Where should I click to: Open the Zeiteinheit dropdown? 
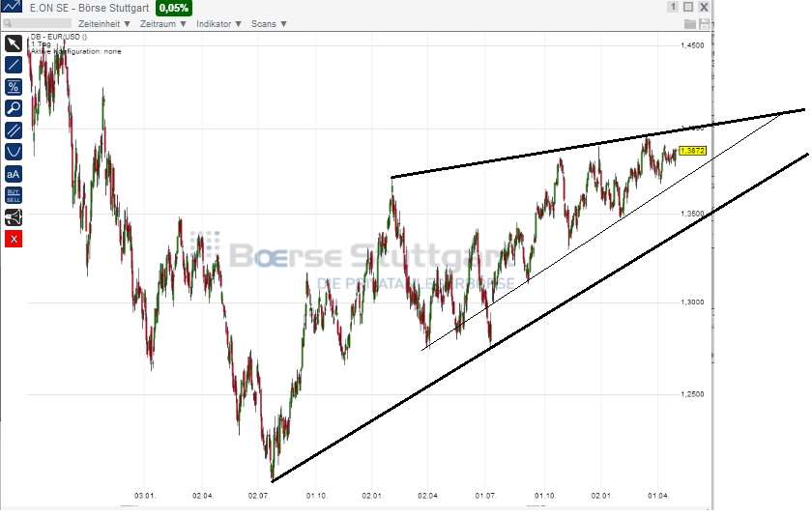(x=104, y=24)
